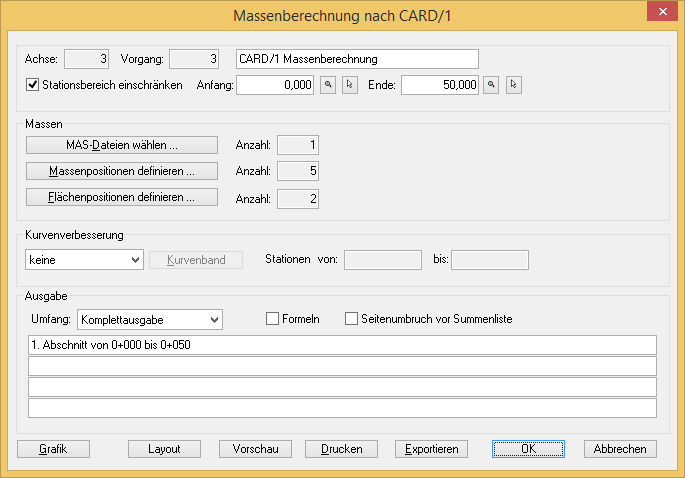Click Flächenpositionen definieren button

point(122,197)
